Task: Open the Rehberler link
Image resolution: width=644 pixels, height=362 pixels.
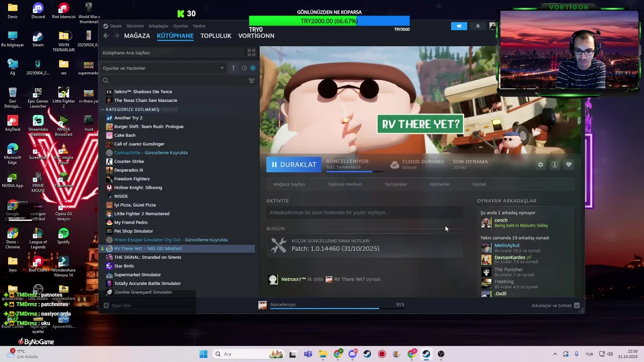Action: pyautogui.click(x=440, y=184)
